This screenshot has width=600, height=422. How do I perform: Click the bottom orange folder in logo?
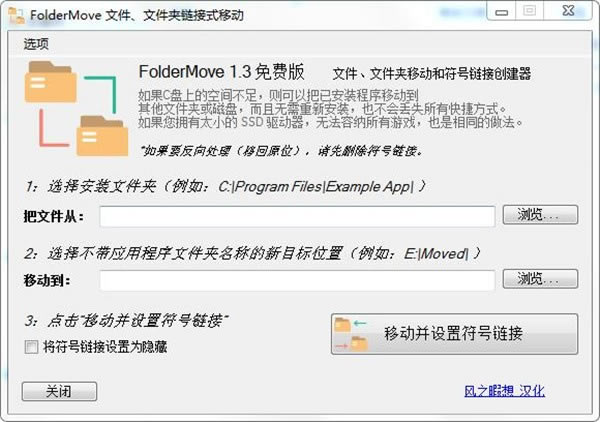[102, 135]
